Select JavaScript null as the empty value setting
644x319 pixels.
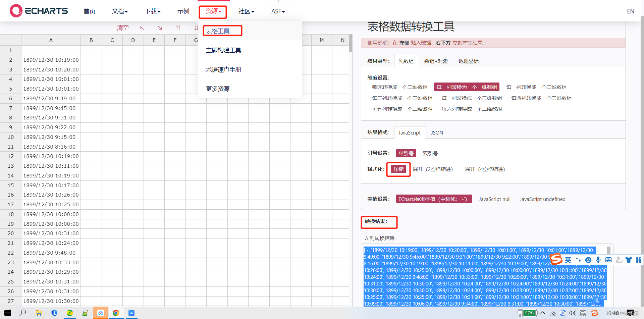coord(495,199)
